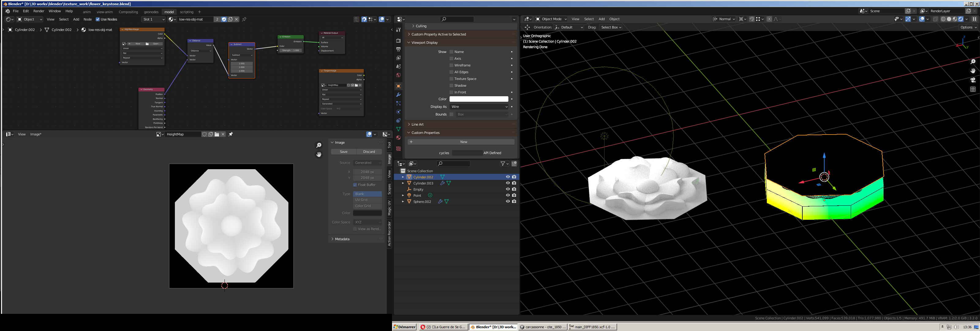Enable the Wireframe display checkbox
The image size is (980, 331).
point(452,66)
